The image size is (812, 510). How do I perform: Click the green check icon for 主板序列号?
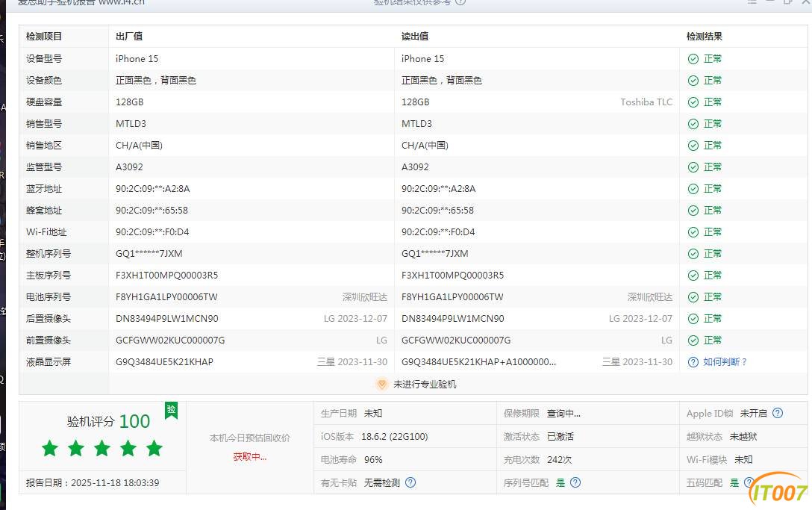(693, 276)
